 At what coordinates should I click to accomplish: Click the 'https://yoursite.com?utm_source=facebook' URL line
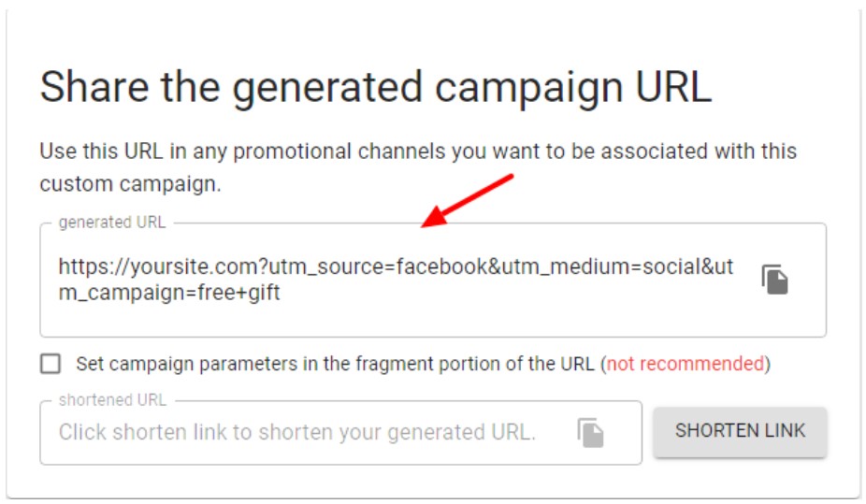tap(272, 267)
